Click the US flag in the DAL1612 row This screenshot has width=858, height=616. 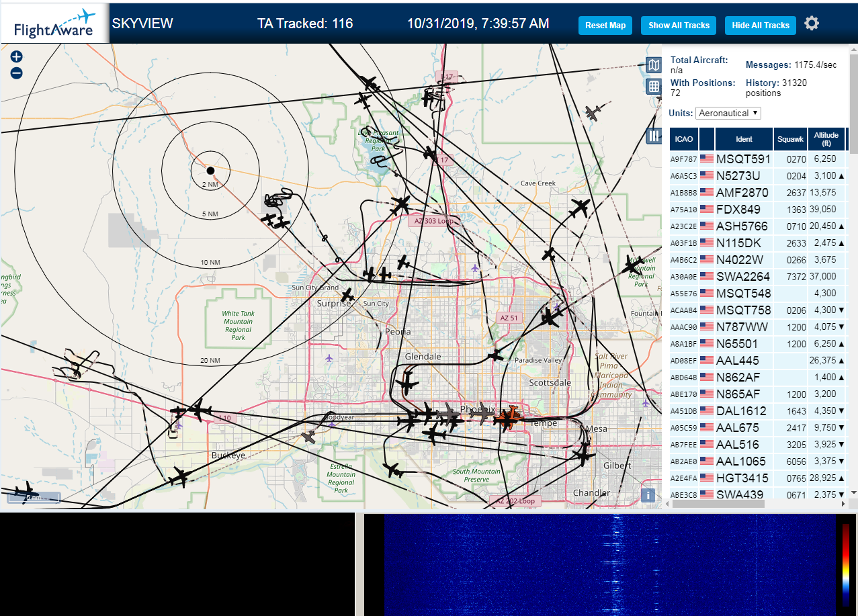707,410
